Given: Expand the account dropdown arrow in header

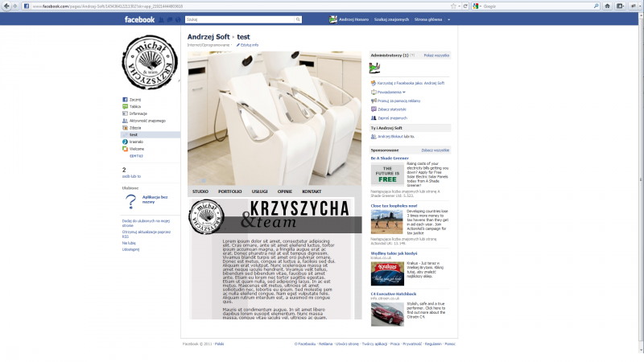Looking at the screenshot, I should point(448,19).
